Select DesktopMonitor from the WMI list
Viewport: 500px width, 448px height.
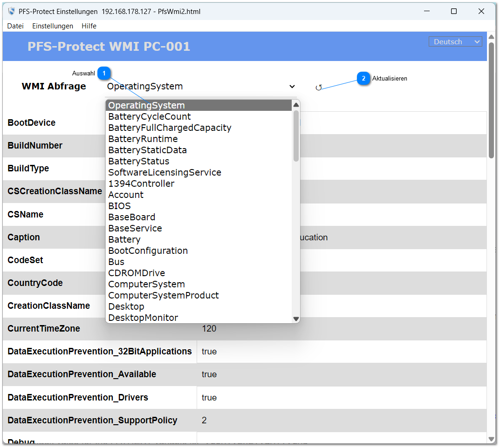144,318
